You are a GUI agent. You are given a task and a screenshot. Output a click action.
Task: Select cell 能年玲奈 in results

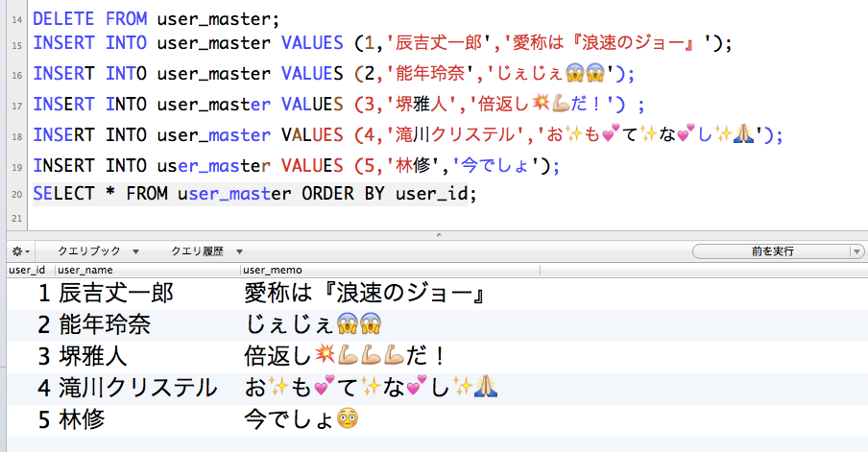coord(105,324)
